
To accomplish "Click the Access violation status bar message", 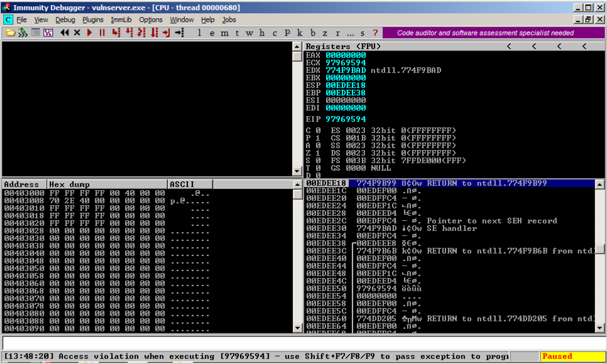I will click(256, 356).
